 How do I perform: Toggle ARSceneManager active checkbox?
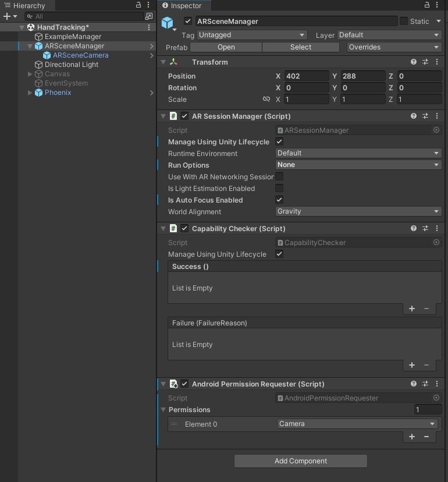click(188, 21)
